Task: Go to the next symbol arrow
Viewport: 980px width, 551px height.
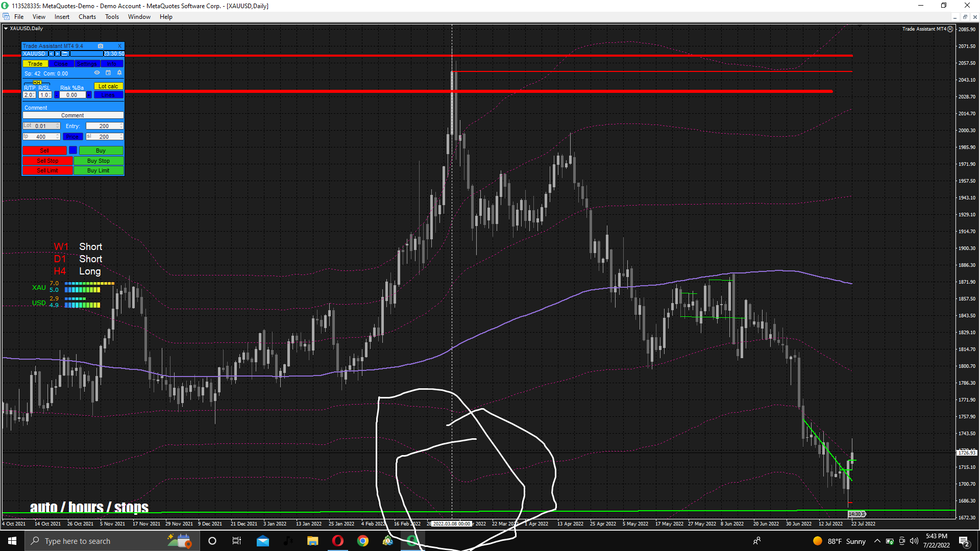Action: (x=57, y=54)
